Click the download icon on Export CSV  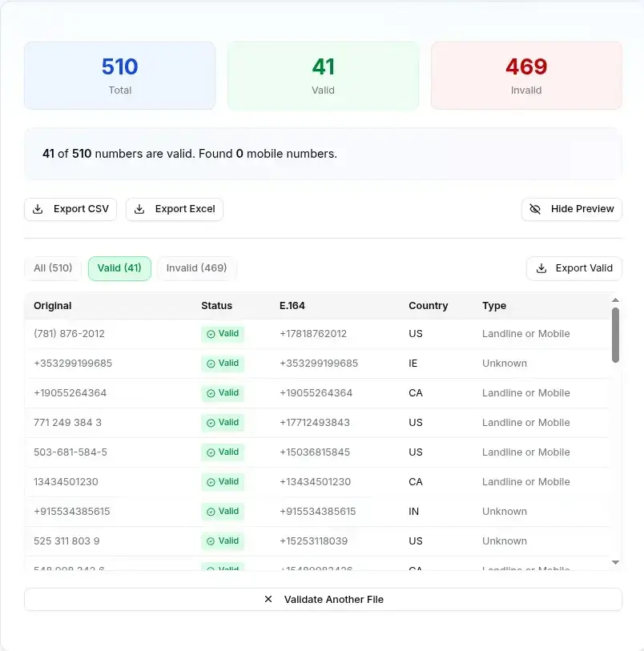click(x=38, y=209)
